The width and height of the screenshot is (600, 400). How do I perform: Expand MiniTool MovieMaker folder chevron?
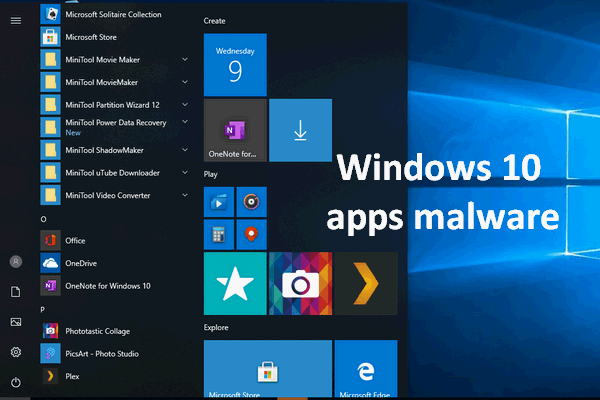[x=185, y=82]
